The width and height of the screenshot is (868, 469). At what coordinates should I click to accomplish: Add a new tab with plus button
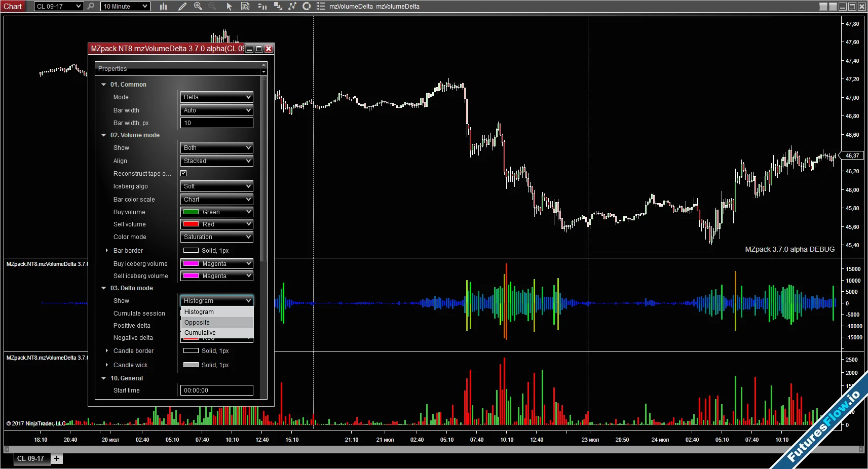point(57,458)
